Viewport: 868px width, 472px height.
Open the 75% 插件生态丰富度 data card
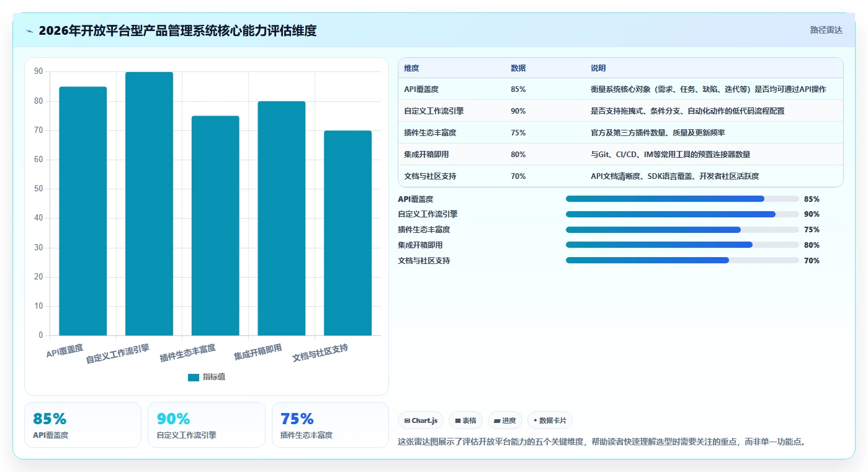click(330, 425)
